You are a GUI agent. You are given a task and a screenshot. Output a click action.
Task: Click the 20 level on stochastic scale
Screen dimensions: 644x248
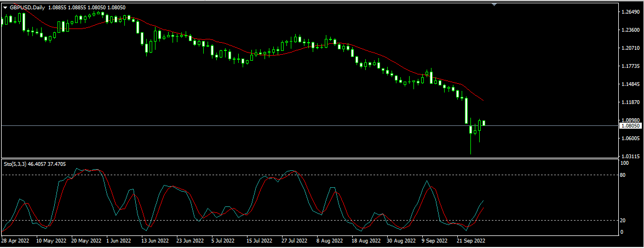click(x=623, y=221)
